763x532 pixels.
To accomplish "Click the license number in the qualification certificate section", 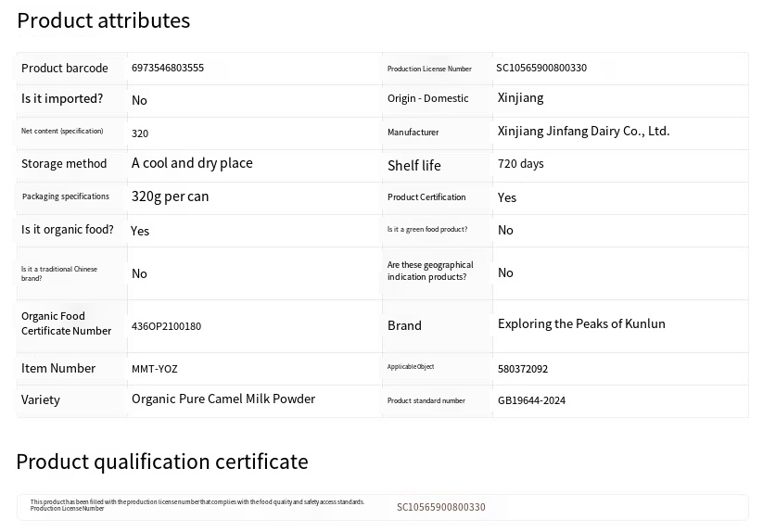I will click(440, 507).
